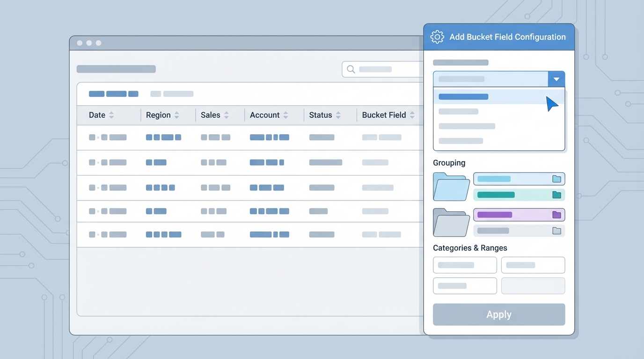Toggle sorting for the Status column
The width and height of the screenshot is (644, 359).
(x=338, y=115)
